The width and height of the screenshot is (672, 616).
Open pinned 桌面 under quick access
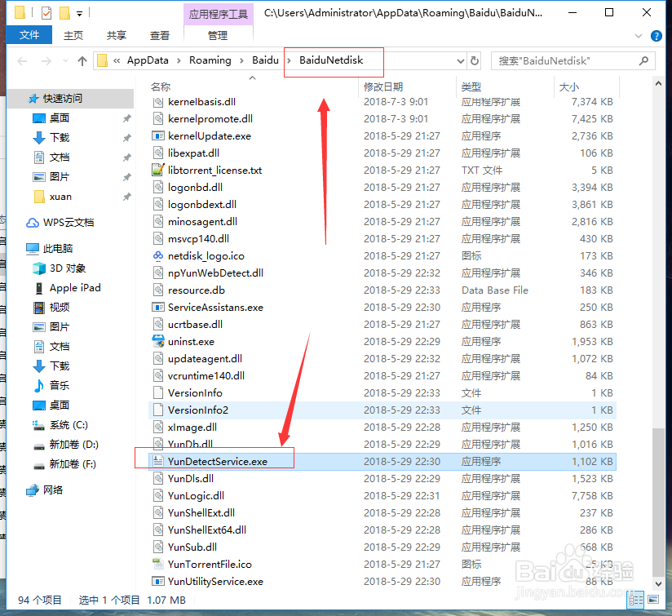click(x=60, y=117)
